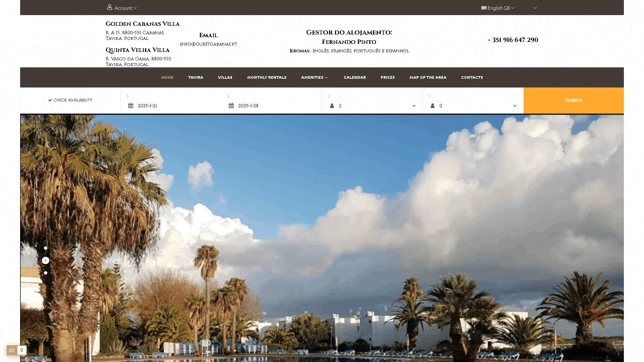Click the check-in calendar icon
644x362 pixels.
130,106
